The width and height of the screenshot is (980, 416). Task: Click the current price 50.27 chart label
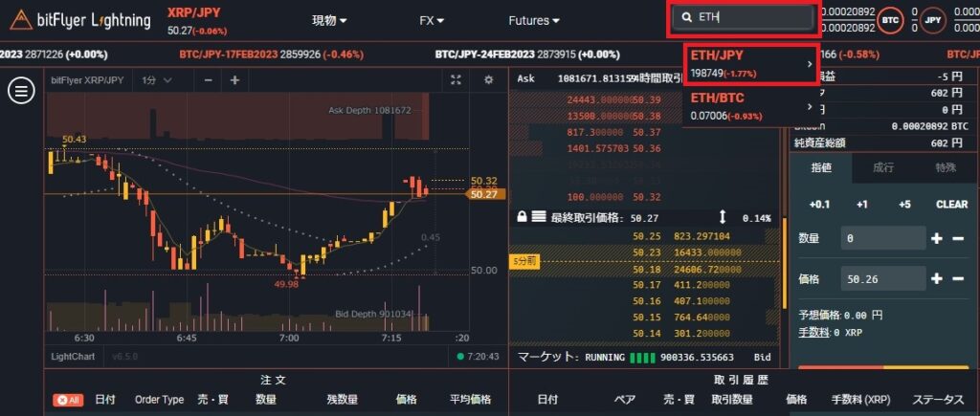tap(483, 195)
